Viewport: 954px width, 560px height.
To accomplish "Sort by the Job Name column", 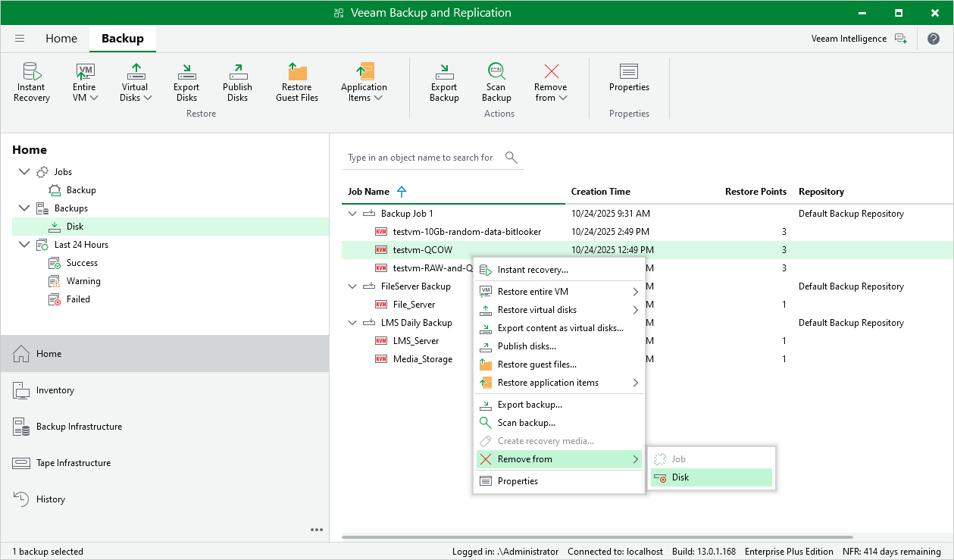I will [368, 192].
